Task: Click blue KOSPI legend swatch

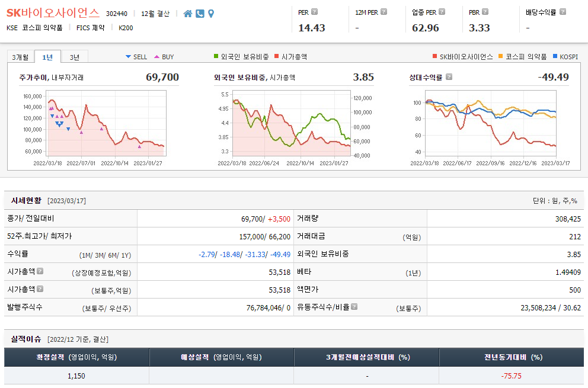Action: 555,56
